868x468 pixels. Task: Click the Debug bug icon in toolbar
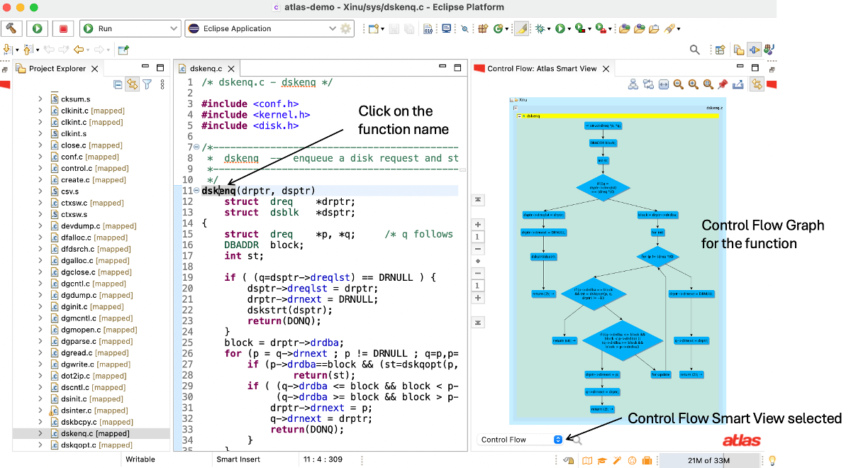coord(540,28)
